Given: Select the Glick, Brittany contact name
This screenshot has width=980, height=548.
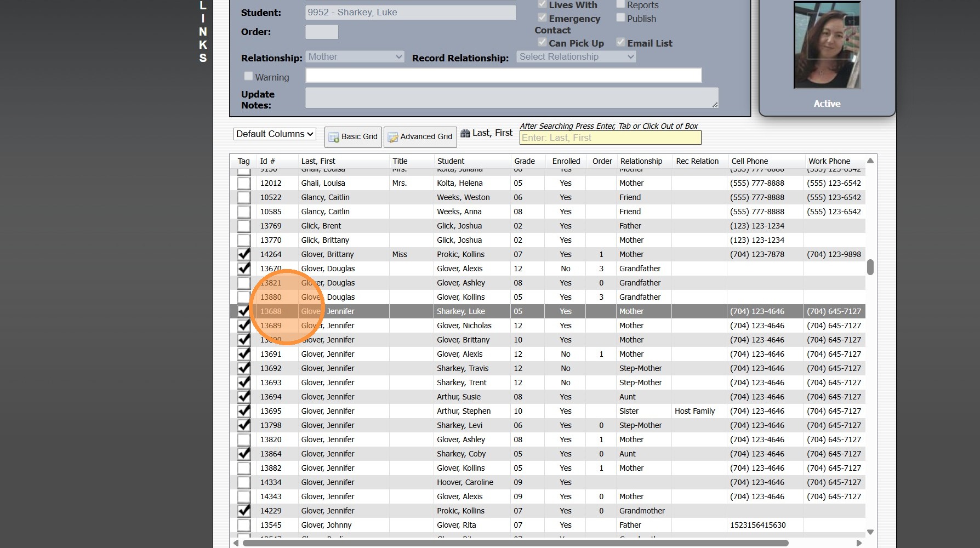Looking at the screenshot, I should [x=325, y=240].
